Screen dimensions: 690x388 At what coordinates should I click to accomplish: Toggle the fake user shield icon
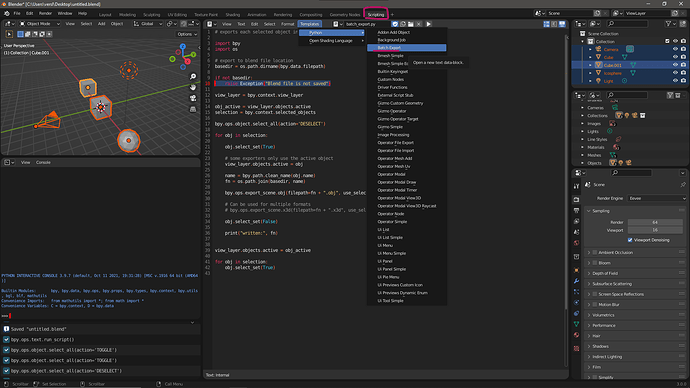(395, 24)
